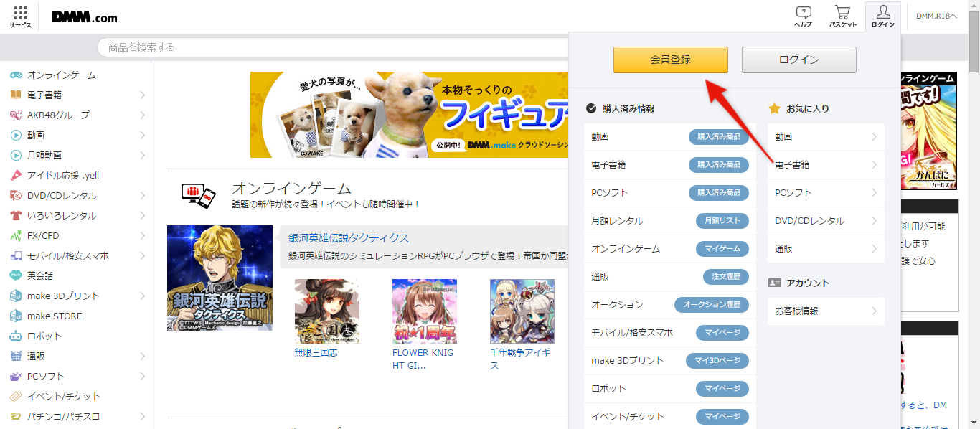Click the make STORE sidebar icon
Screen dimensions: 980x429
click(x=15, y=316)
